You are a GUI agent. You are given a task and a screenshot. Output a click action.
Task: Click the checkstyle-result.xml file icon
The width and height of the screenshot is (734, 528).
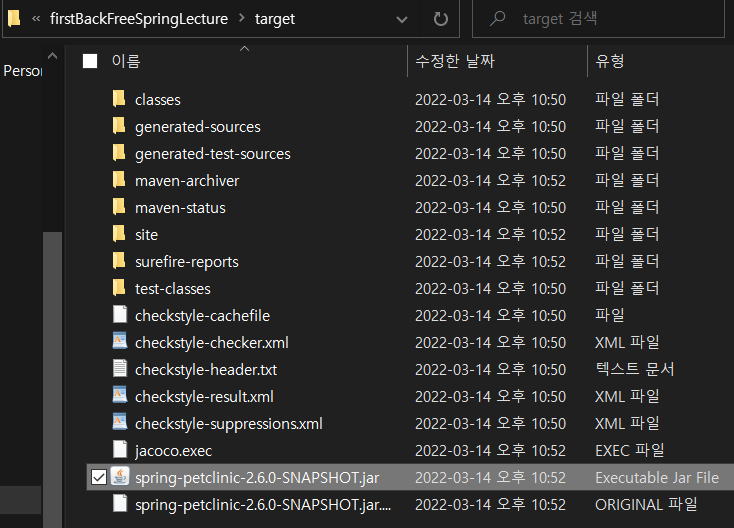coord(120,396)
